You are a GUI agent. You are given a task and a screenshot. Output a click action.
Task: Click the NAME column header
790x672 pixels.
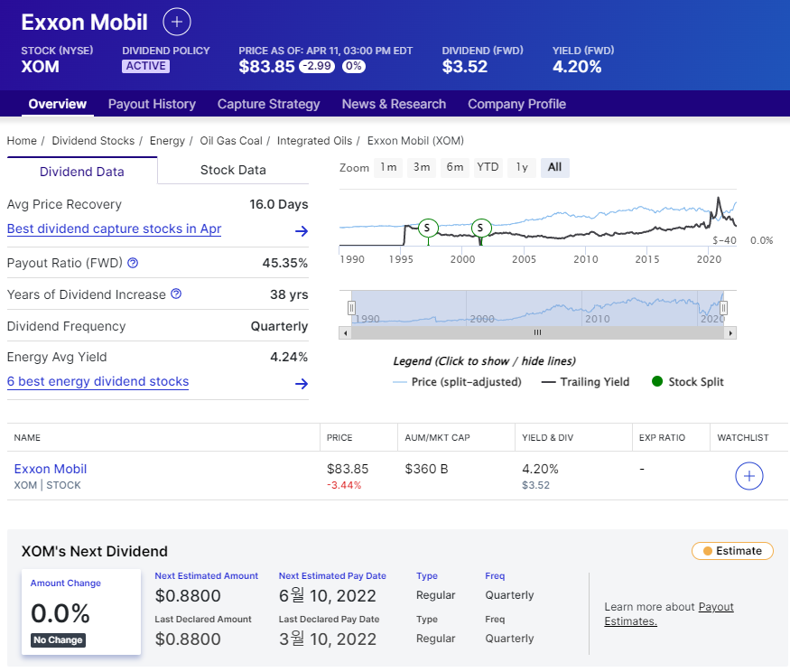(27, 437)
